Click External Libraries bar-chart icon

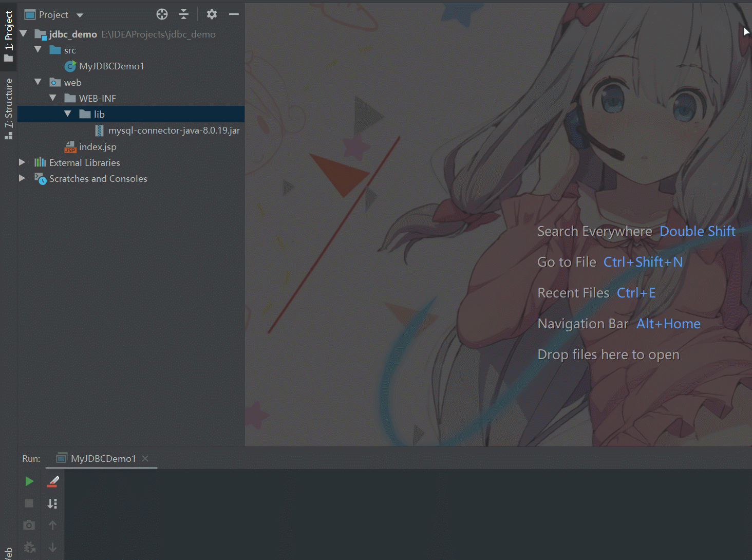40,162
